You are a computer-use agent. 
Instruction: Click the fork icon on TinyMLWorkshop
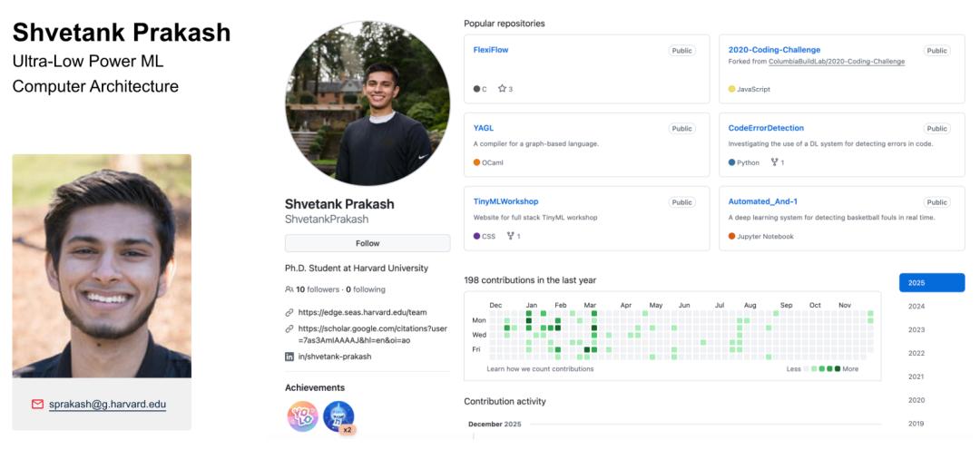[511, 236]
